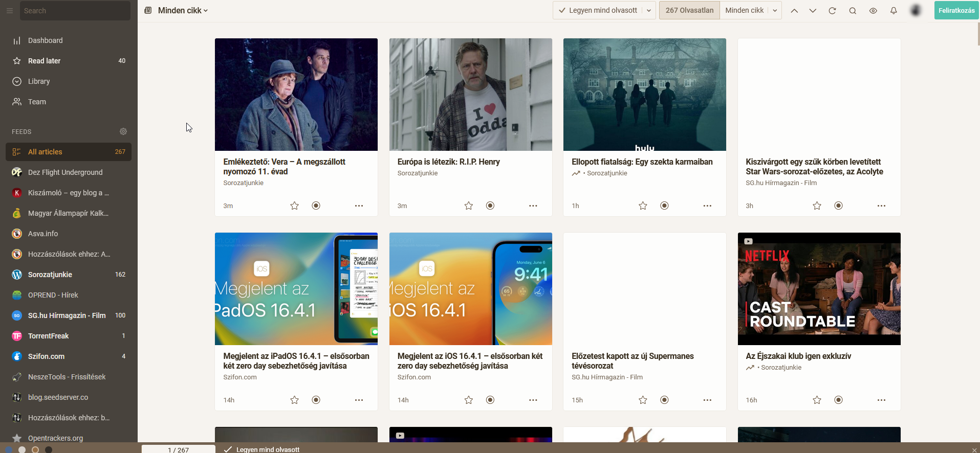980x453 pixels.
Task: Go to next article with down arrow
Action: (813, 11)
